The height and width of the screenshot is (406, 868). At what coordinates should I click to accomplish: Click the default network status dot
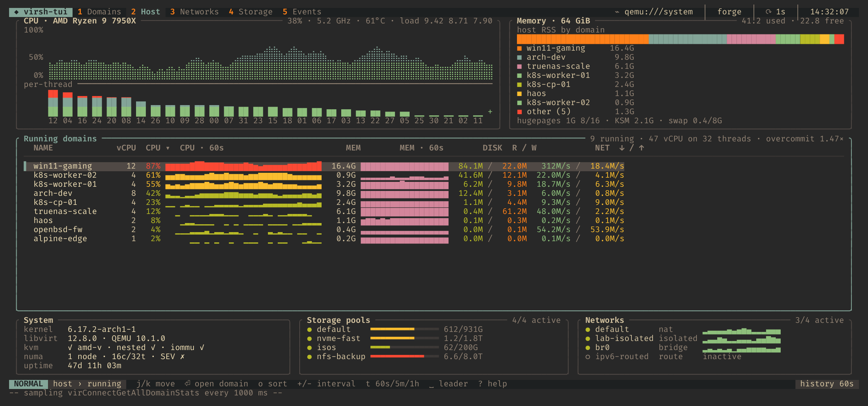coord(588,330)
